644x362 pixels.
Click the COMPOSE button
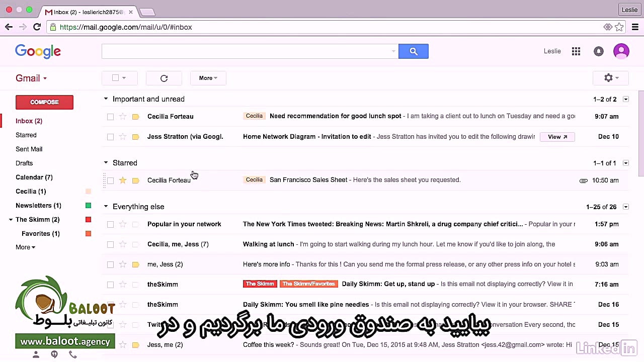44,102
